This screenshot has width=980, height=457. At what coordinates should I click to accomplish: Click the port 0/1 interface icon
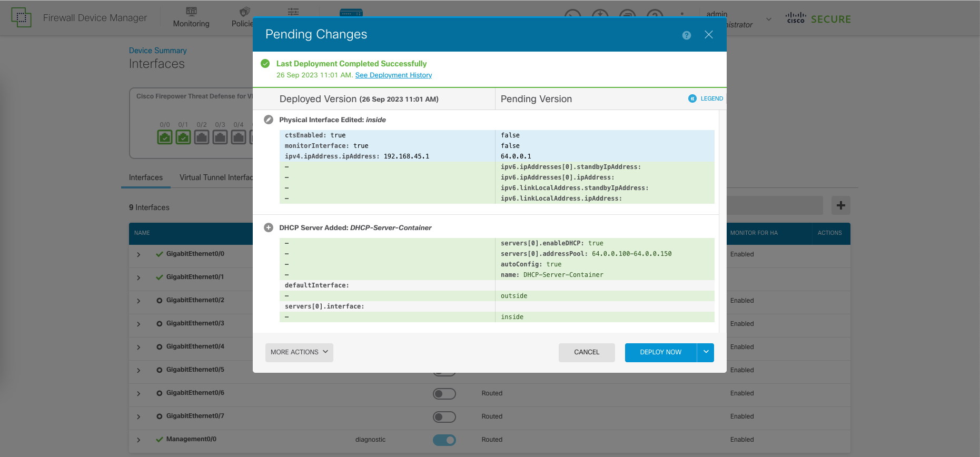tap(183, 137)
